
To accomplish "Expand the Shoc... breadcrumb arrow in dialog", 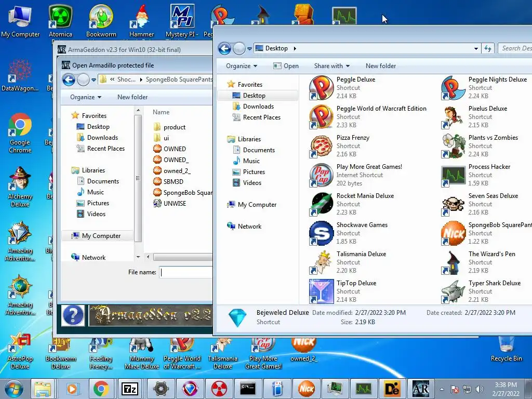I will click(x=141, y=79).
